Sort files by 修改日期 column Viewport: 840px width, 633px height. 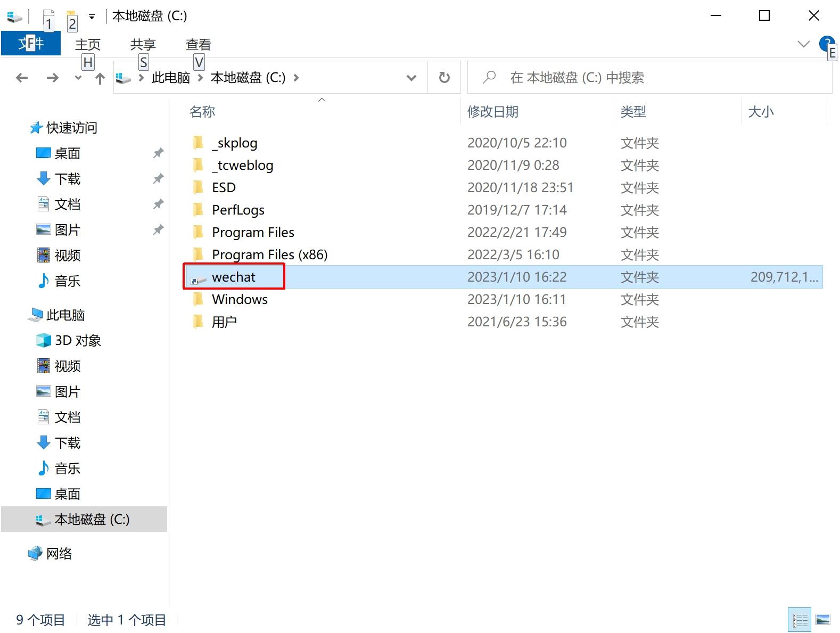tap(493, 112)
